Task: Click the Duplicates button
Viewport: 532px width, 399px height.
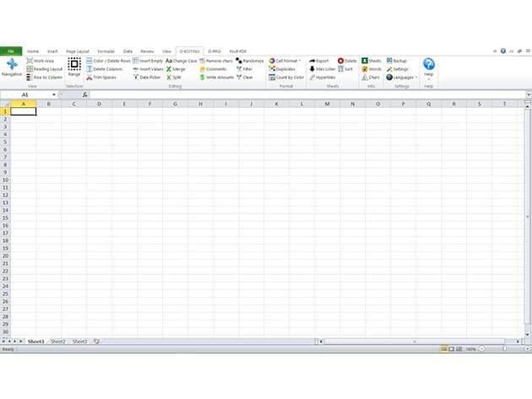Action: click(285, 69)
